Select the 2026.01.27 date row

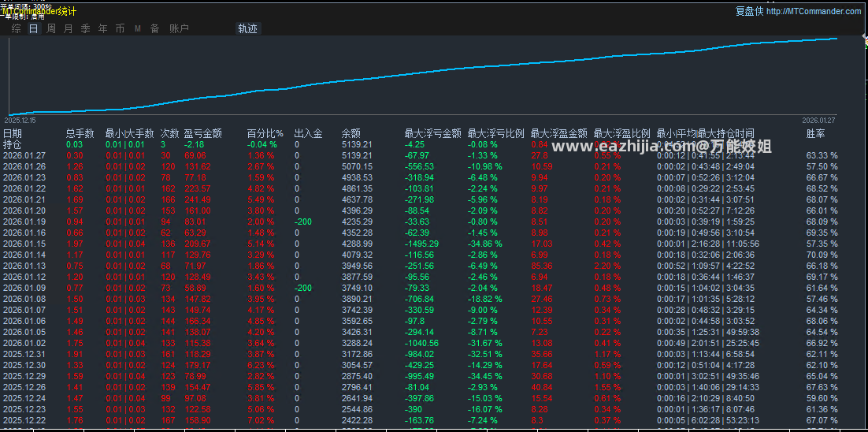point(24,155)
